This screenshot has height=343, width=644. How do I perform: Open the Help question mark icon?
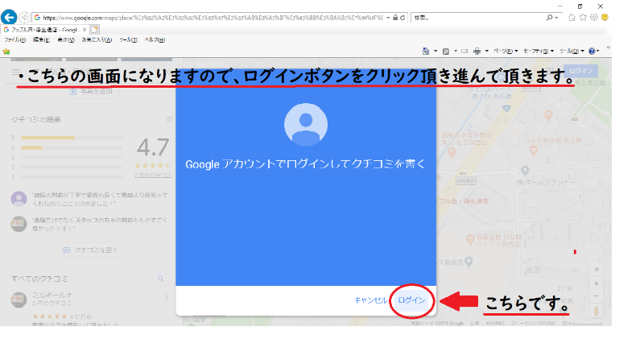(592, 51)
